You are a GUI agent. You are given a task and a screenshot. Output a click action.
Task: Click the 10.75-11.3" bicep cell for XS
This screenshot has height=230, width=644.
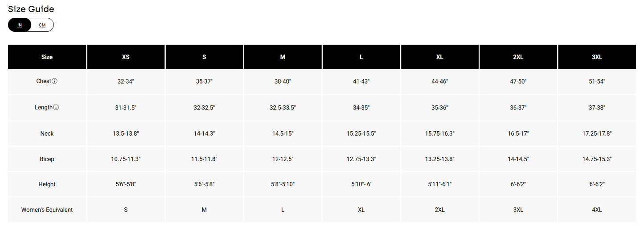coord(126,159)
